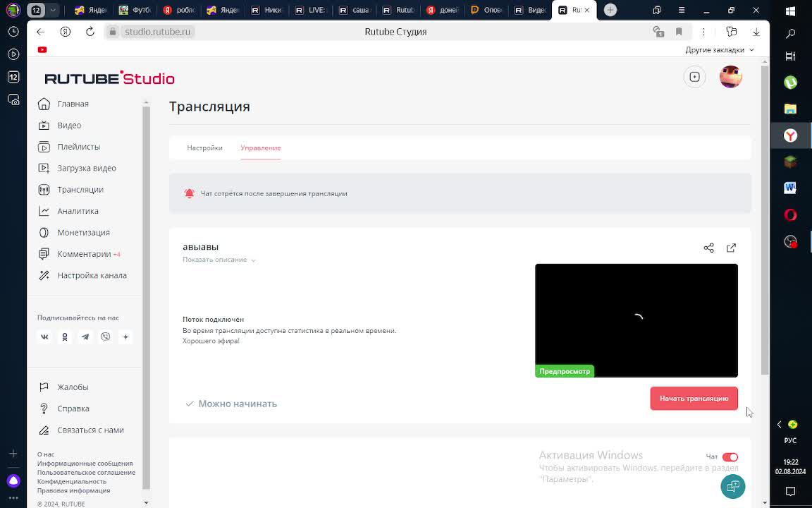Open the tab group dropdown arrow
The height and width of the screenshot is (508, 812).
tap(52, 10)
